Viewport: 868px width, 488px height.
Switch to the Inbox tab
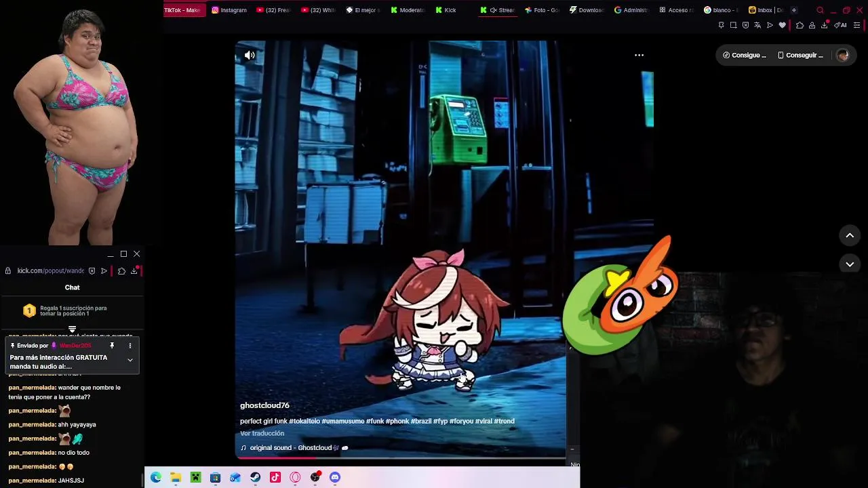point(766,10)
